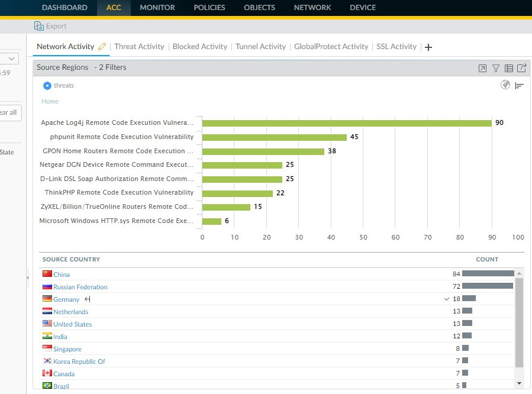The image size is (532, 394).
Task: Click the Home breadcrumb link
Action: (50, 101)
